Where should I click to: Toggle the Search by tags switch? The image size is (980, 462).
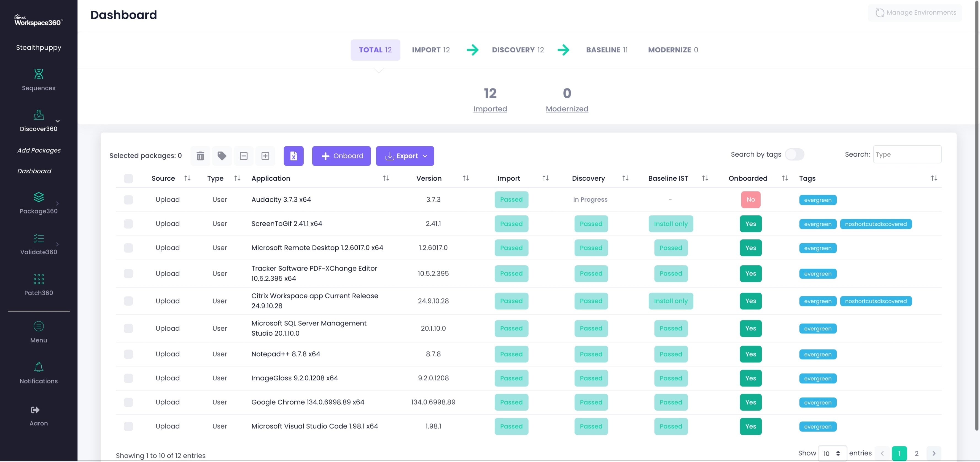point(794,154)
